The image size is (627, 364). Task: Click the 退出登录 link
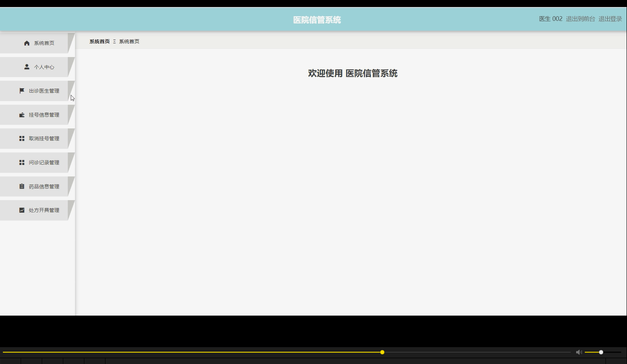(x=610, y=19)
